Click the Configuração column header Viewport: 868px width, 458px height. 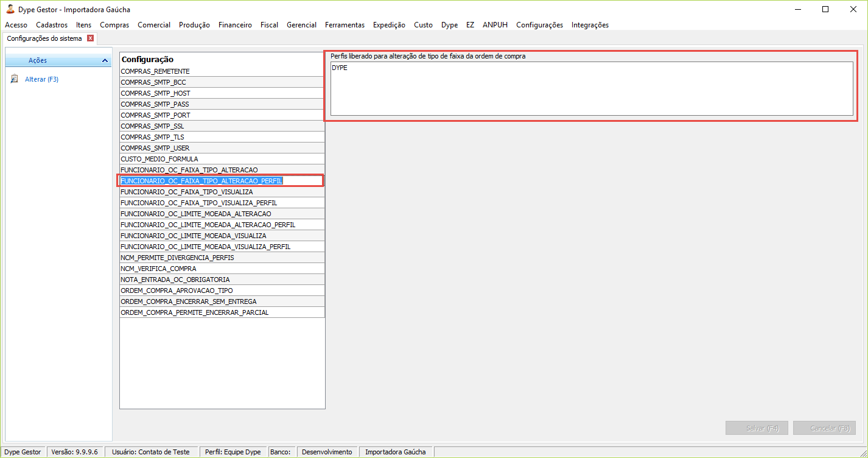222,59
